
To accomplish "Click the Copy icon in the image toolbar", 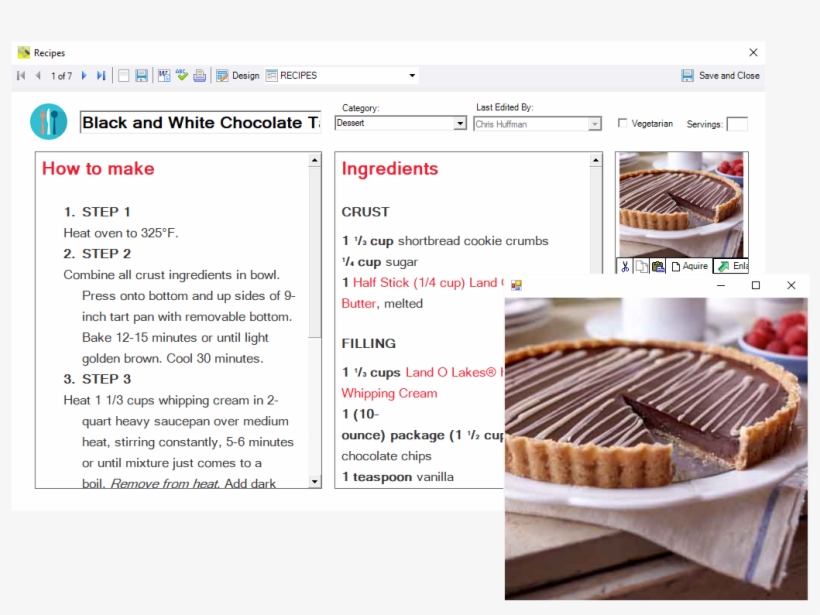I will pos(640,265).
